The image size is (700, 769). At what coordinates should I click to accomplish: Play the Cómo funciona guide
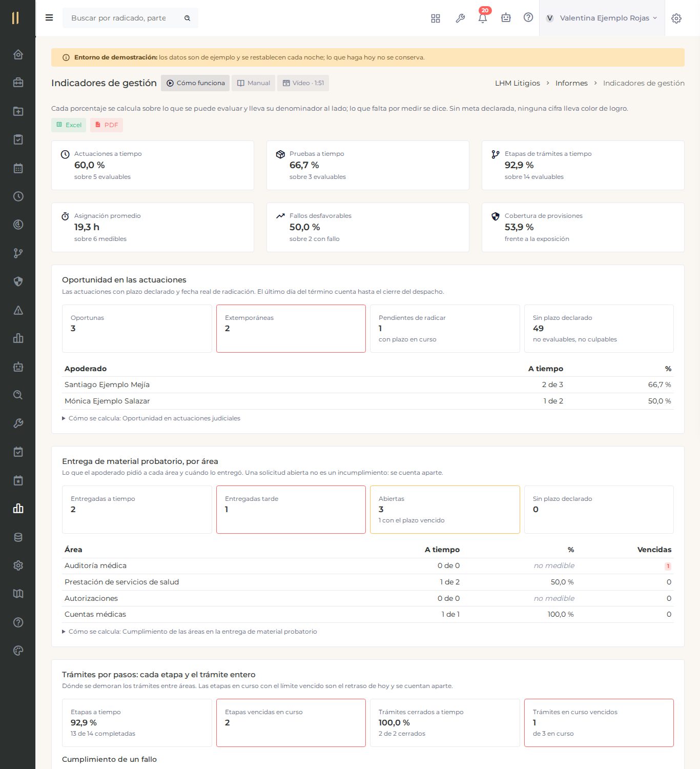pos(195,83)
